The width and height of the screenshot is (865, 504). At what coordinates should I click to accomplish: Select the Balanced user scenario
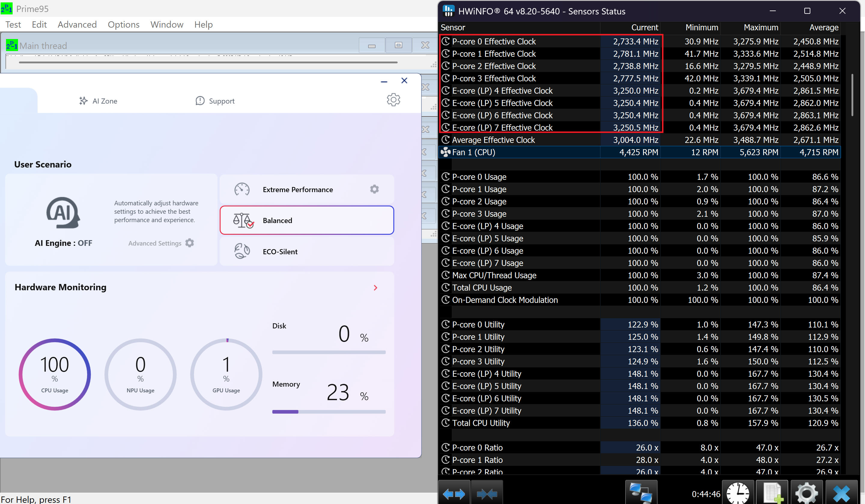[x=307, y=220]
